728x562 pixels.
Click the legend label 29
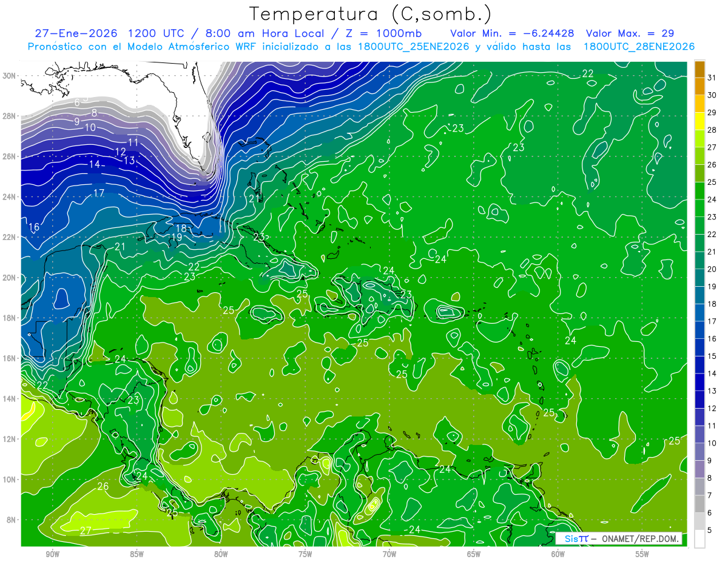(x=712, y=113)
